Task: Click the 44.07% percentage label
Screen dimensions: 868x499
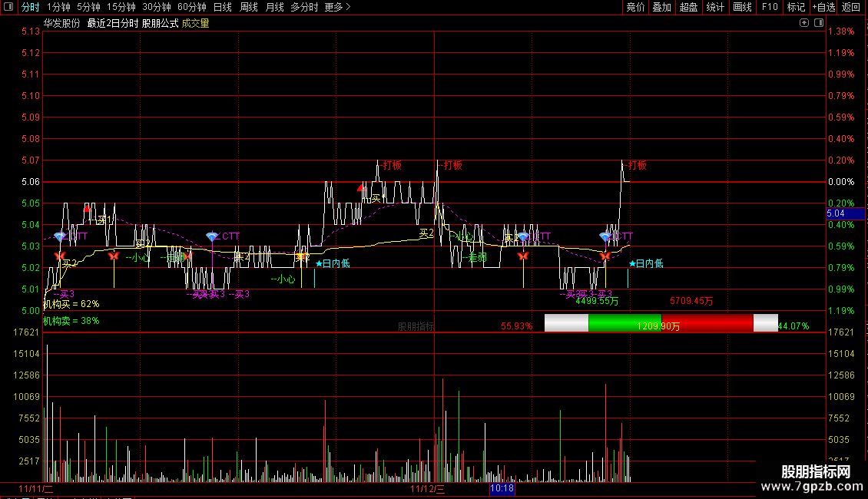Action: pos(793,326)
